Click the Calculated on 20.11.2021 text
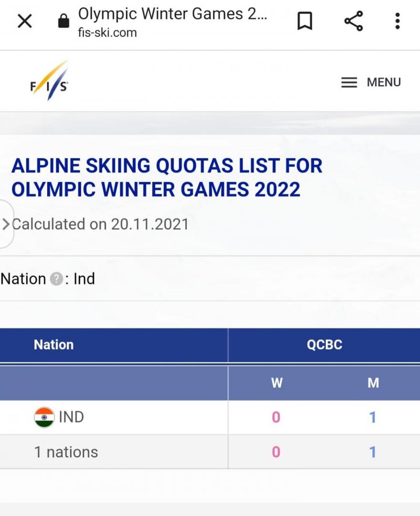The height and width of the screenshot is (516, 420). click(100, 224)
